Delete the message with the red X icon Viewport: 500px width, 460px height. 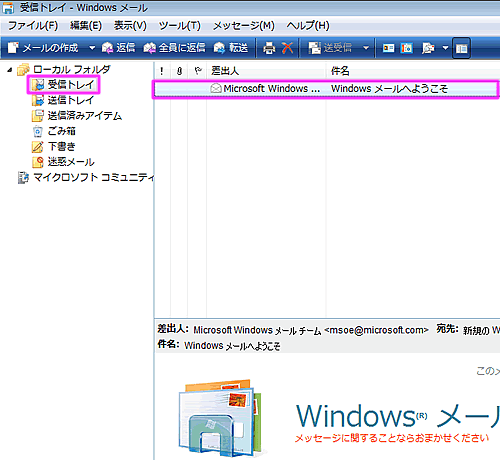pyautogui.click(x=288, y=48)
